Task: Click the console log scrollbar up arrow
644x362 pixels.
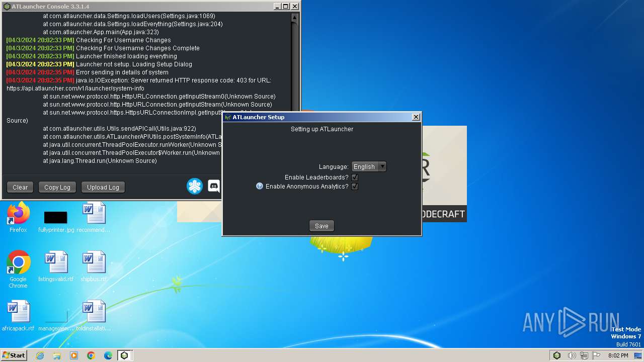Action: click(295, 17)
